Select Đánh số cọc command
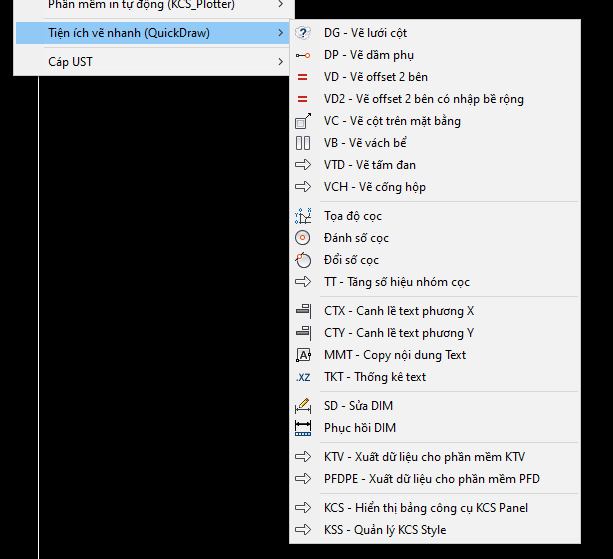 [x=435, y=238]
